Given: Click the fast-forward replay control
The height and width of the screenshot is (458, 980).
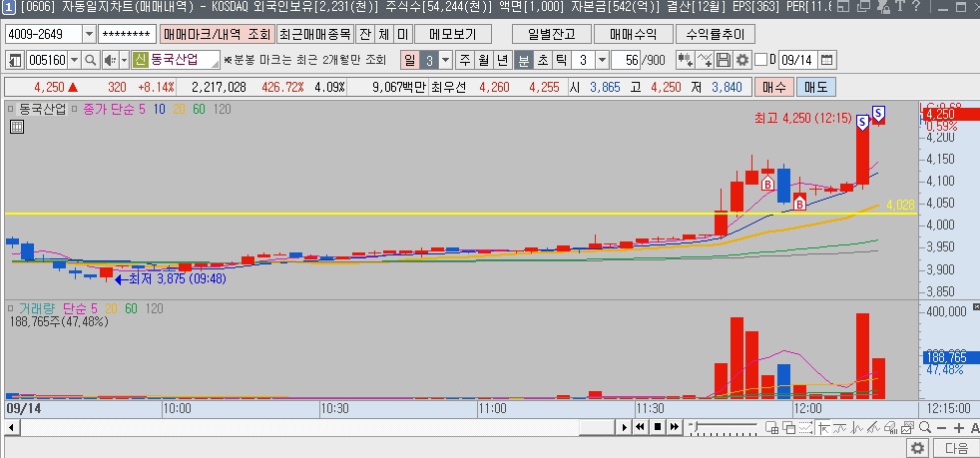Looking at the screenshot, I should click(x=675, y=427).
